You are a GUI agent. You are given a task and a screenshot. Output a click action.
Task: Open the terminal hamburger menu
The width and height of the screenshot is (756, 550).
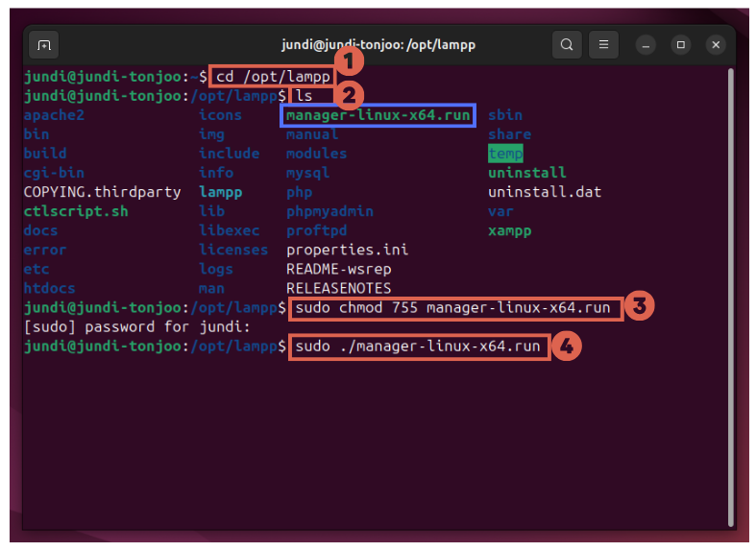click(603, 44)
